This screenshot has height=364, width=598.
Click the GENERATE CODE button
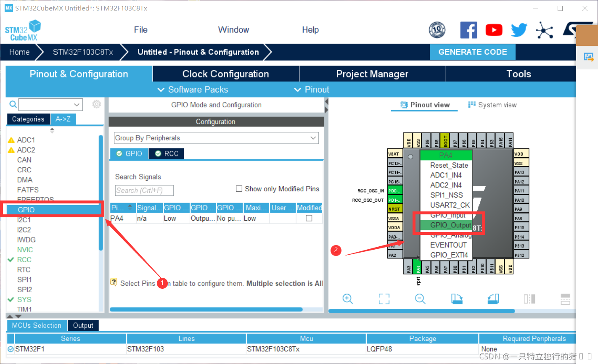coord(473,52)
